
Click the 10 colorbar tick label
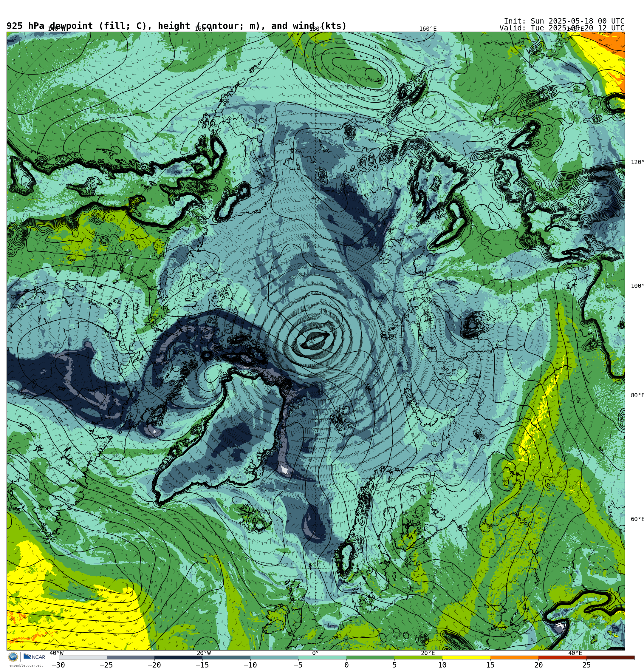click(x=442, y=665)
